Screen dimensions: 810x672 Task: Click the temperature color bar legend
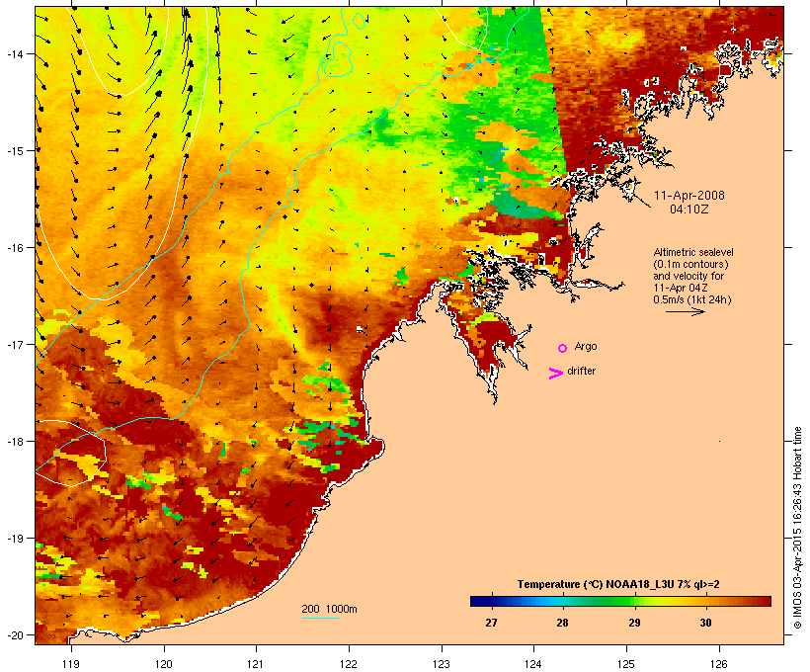[620, 601]
